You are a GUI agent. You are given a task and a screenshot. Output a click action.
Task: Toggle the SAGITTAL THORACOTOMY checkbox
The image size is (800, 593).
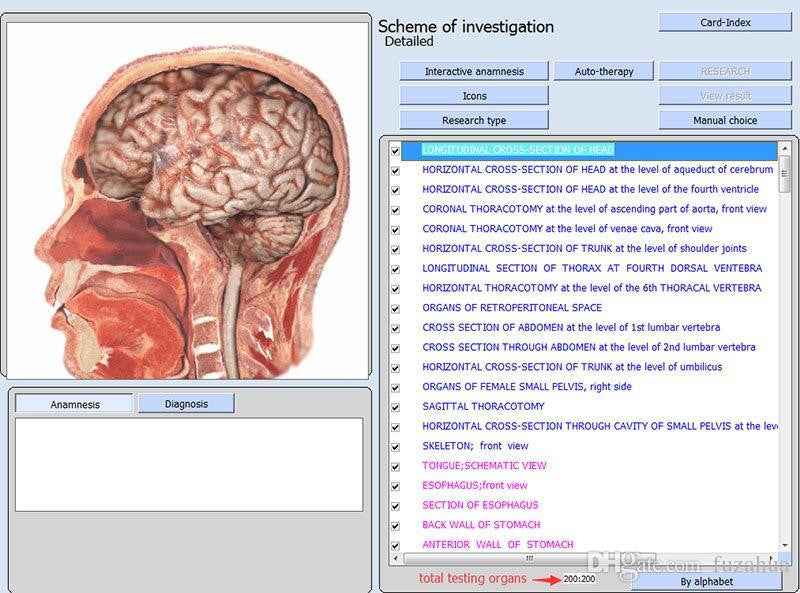393,406
